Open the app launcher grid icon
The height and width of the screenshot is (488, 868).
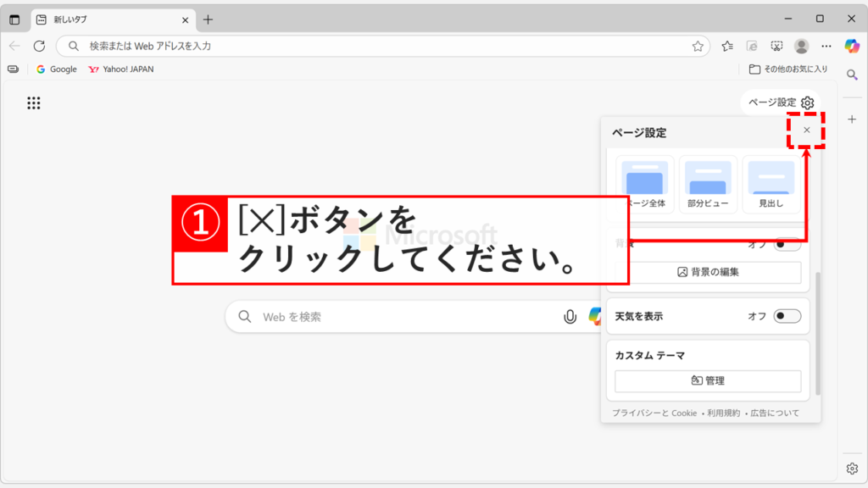point(32,103)
